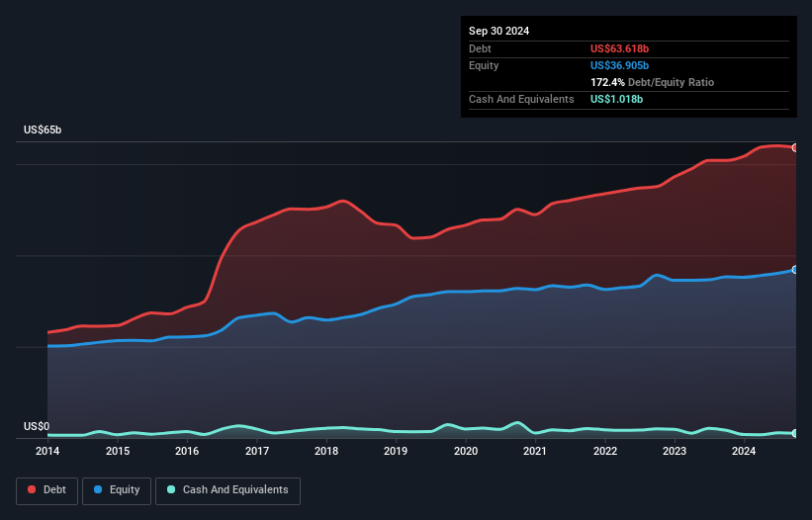
Task: Click the 2023 x-axis label
Action: [675, 451]
